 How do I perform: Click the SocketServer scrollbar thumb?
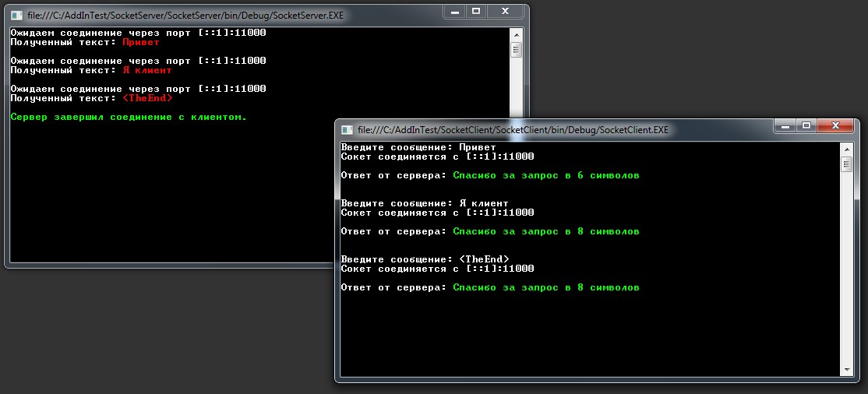click(x=516, y=50)
